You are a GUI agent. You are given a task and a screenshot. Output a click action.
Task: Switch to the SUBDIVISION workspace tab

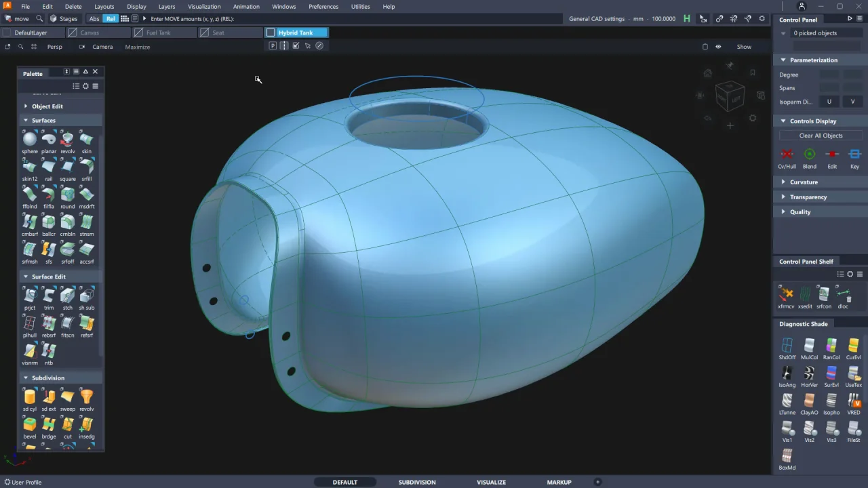(417, 482)
